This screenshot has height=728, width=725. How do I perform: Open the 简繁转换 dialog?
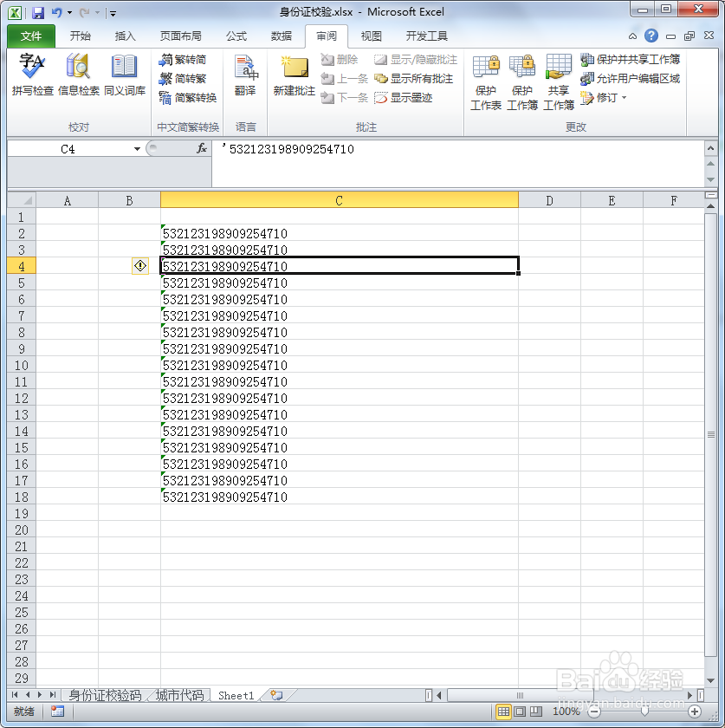click(187, 97)
